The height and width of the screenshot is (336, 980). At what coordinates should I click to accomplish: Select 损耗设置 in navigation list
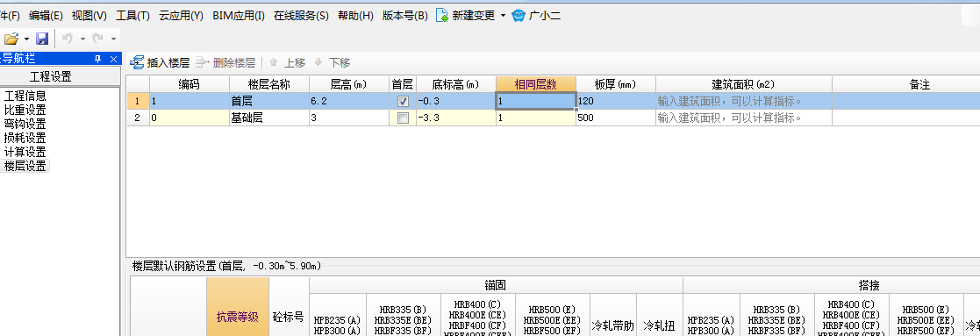coord(25,138)
